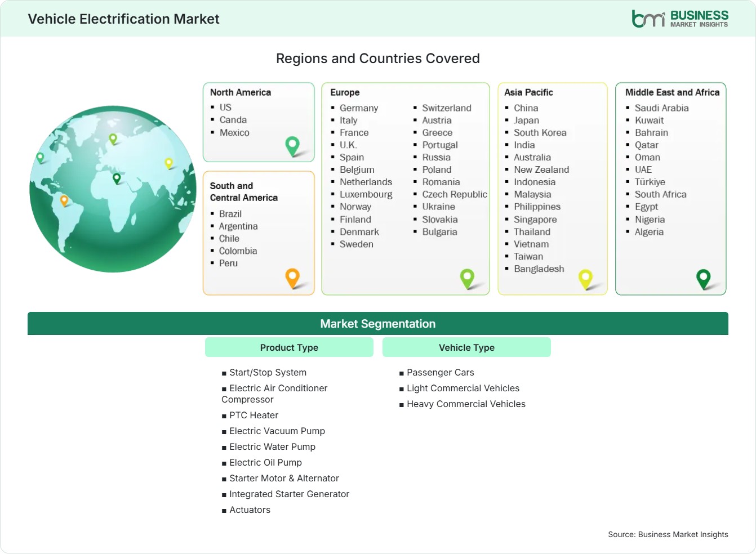This screenshot has height=554, width=756.
Task: Click Electric Air Conditioner Compressor item
Action: click(274, 394)
